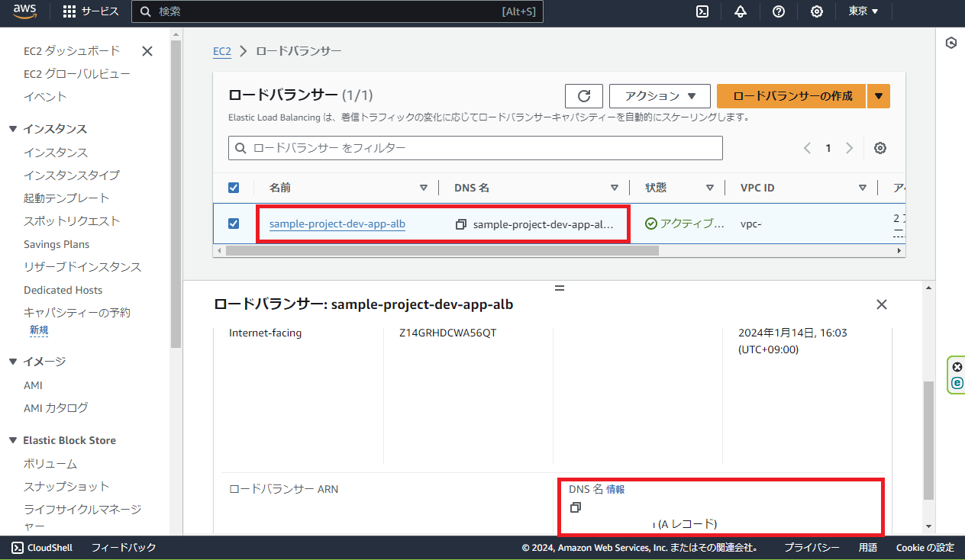The width and height of the screenshot is (965, 560).
Task: Open 起動テンプレート in sidebar
Action: (x=66, y=198)
